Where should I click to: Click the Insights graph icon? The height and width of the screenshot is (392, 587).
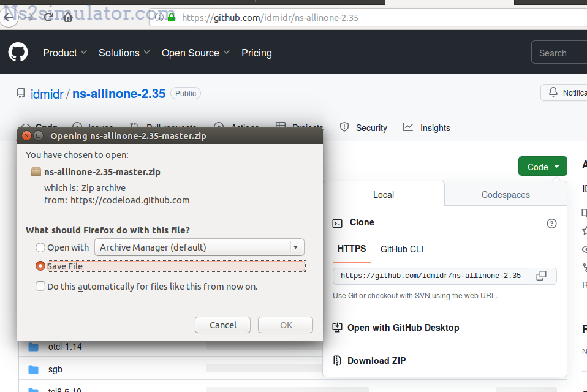click(407, 127)
